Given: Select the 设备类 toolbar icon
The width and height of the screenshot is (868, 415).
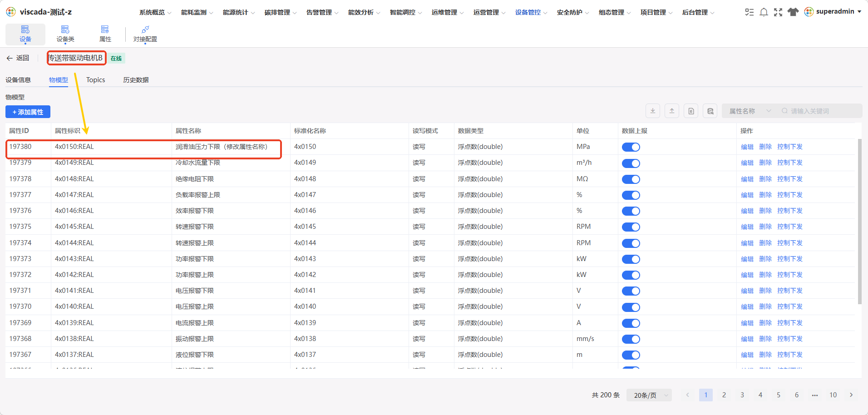Looking at the screenshot, I should coord(65,34).
